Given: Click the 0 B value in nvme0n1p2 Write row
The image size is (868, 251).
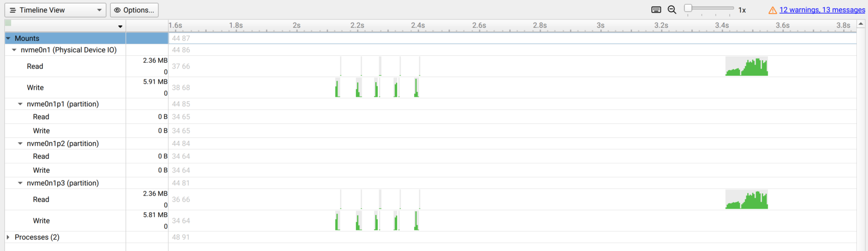Looking at the screenshot, I should tap(163, 170).
